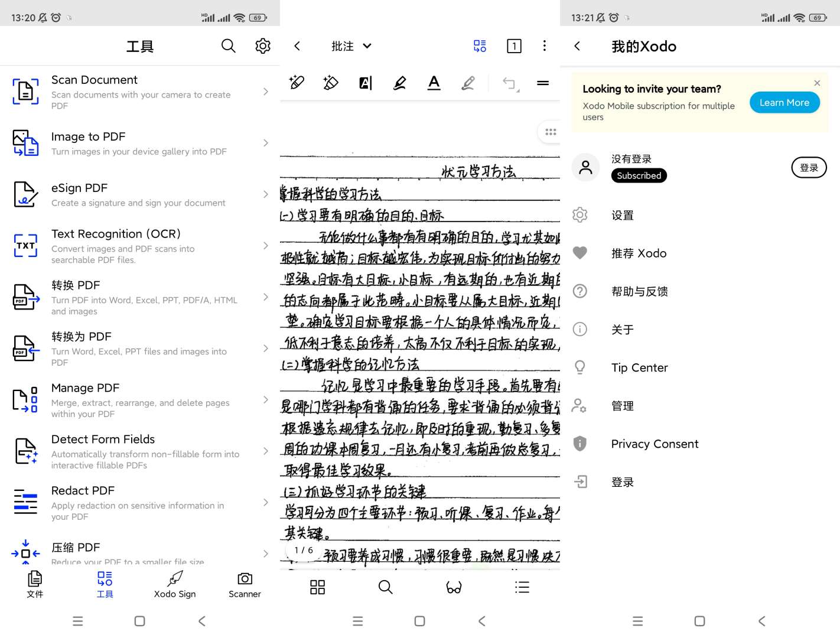The width and height of the screenshot is (840, 638).
Task: Open 帮助与反馈 help entry
Action: (700, 291)
